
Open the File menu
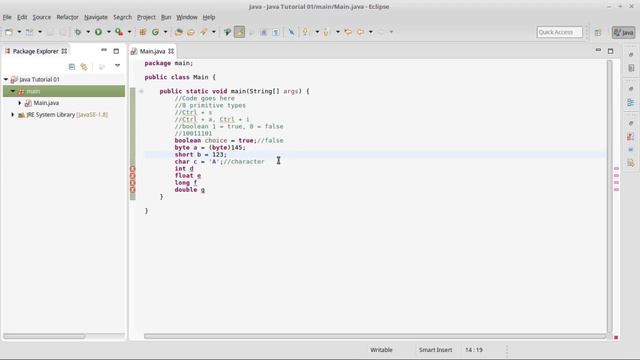(7, 17)
